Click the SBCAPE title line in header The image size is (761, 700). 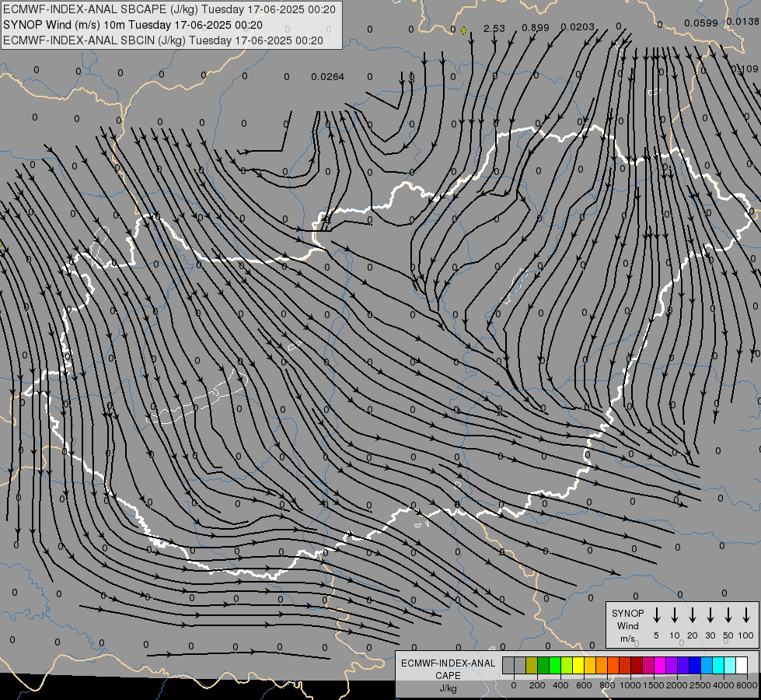169,9
